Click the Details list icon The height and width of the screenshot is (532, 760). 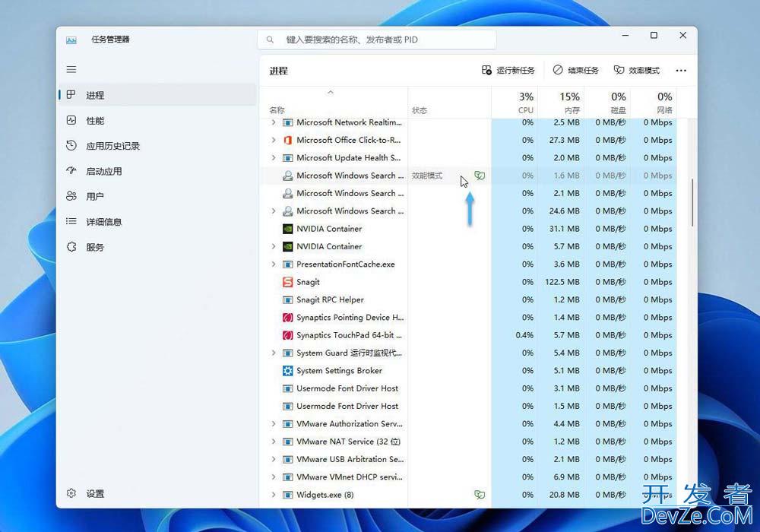[71, 221]
